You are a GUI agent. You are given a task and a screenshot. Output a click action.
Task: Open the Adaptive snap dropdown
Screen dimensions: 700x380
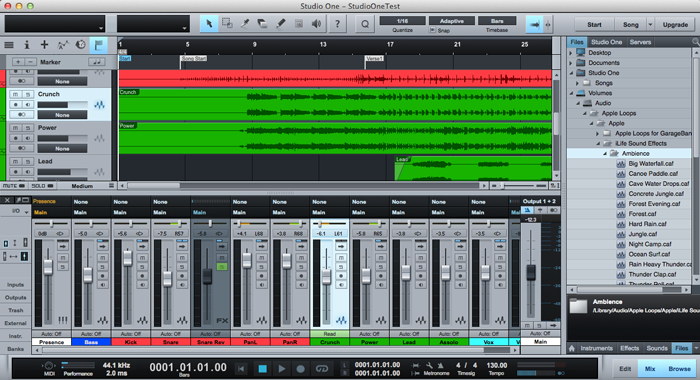451,21
